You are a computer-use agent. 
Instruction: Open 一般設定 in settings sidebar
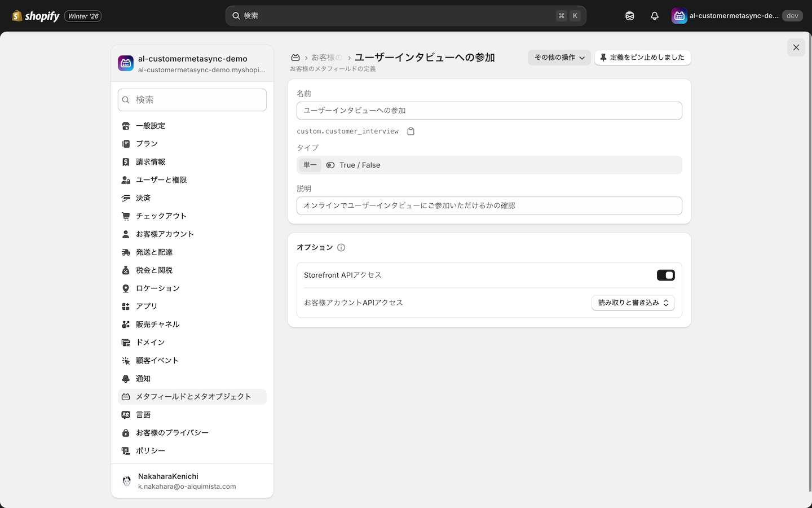point(151,126)
